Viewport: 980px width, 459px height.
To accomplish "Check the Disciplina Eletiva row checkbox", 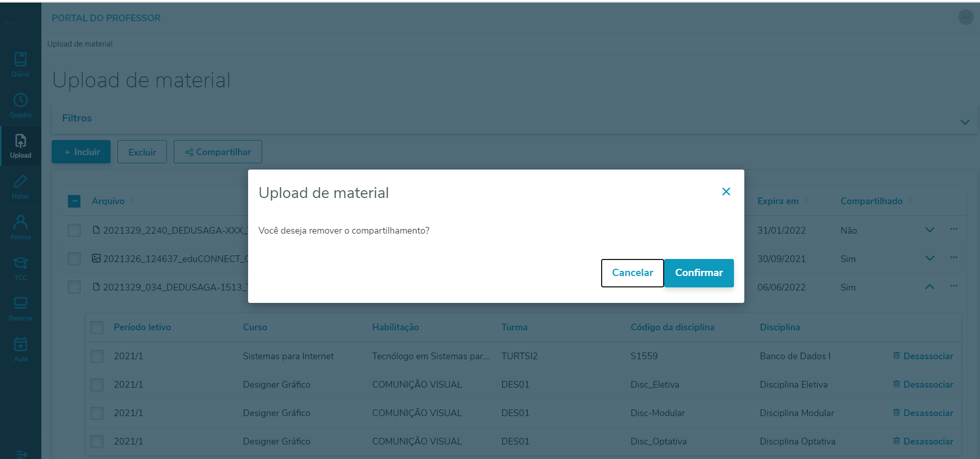I will pyautogui.click(x=97, y=385).
